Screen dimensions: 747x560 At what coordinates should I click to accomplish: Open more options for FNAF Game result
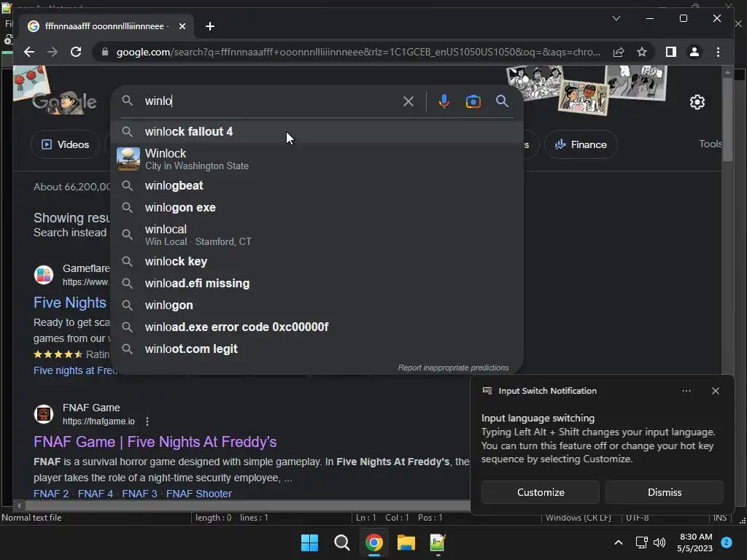click(147, 421)
